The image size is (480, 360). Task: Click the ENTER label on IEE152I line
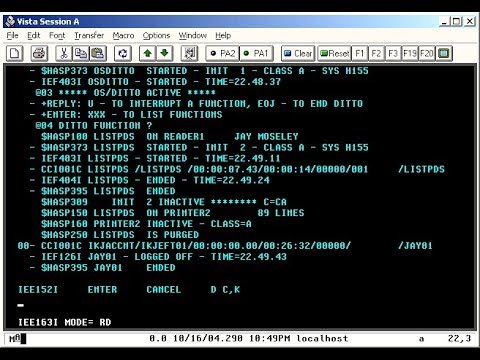pyautogui.click(x=102, y=289)
